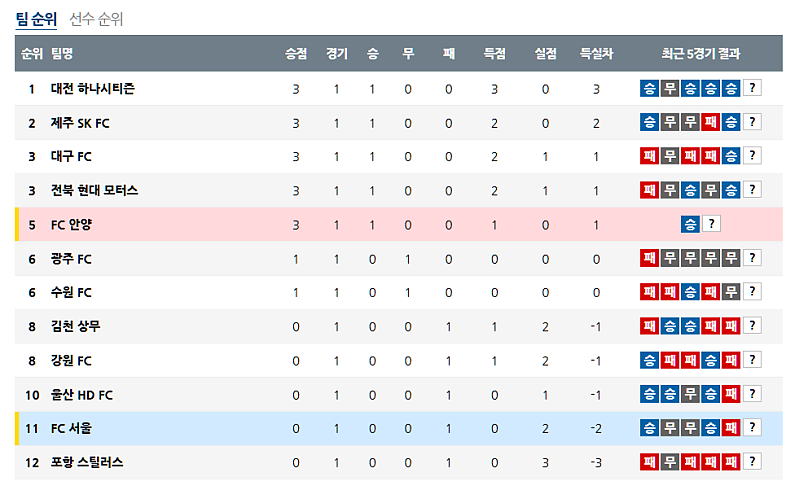The width and height of the screenshot is (799, 486).
Task: Click the '?' icon in the 수원 FC row
Action: point(753,292)
